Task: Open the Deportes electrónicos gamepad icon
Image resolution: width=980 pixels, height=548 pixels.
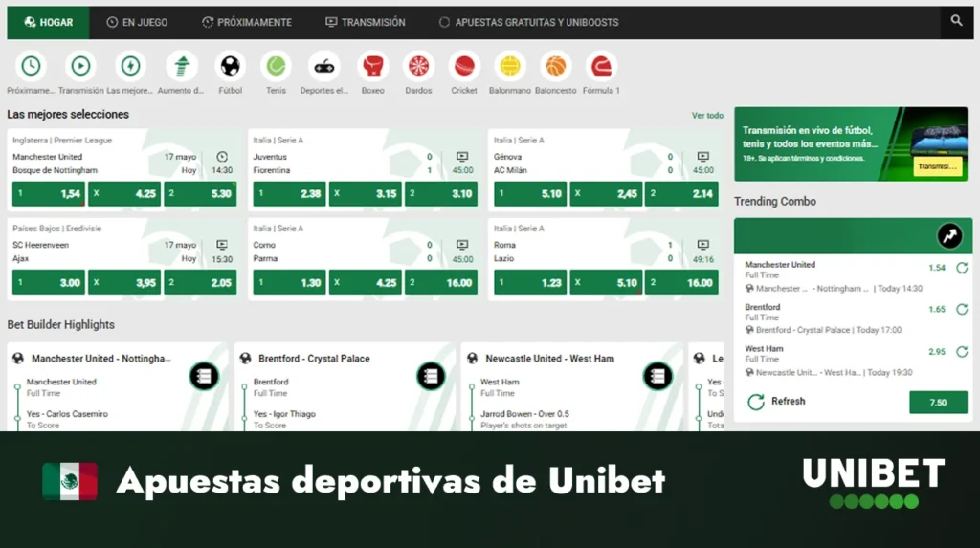Action: coord(323,66)
